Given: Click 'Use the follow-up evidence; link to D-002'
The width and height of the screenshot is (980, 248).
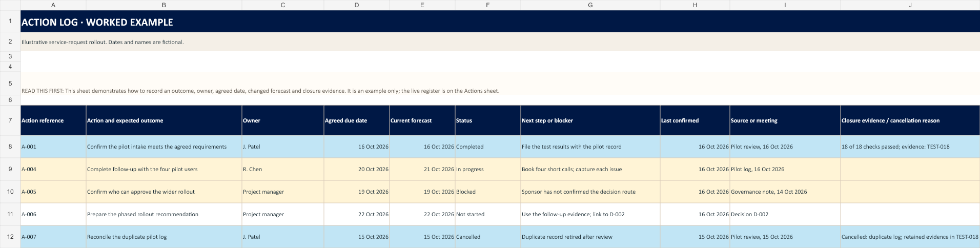Looking at the screenshot, I should click(x=590, y=214).
